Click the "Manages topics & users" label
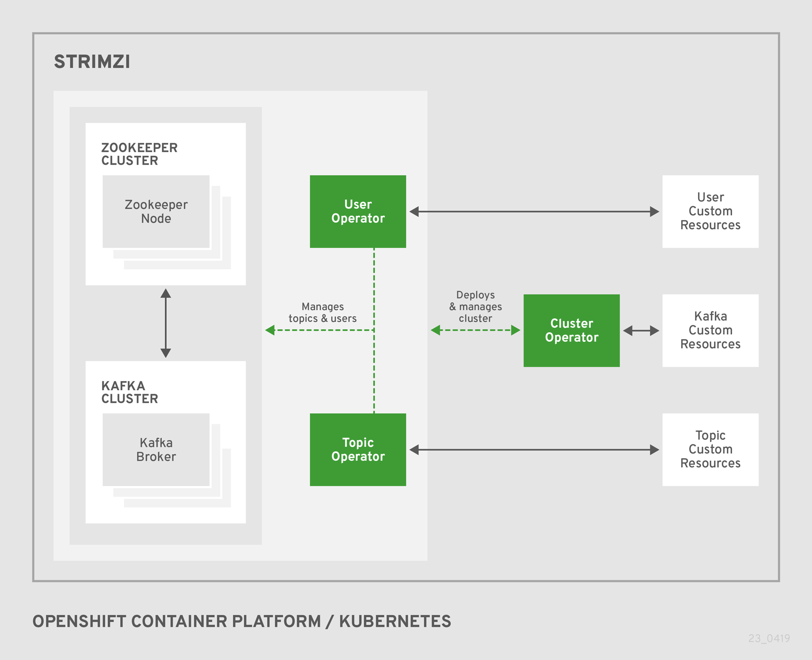This screenshot has height=660, width=812. pos(323,312)
